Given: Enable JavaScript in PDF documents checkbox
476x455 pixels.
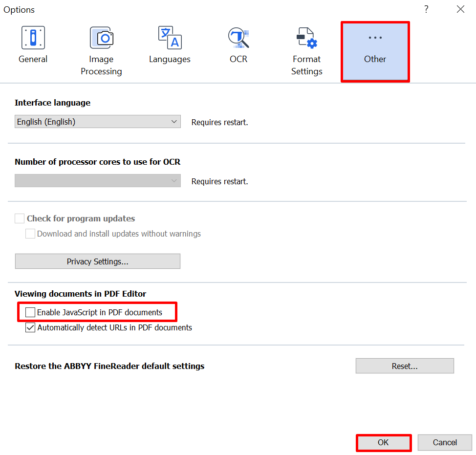Looking at the screenshot, I should click(x=31, y=312).
